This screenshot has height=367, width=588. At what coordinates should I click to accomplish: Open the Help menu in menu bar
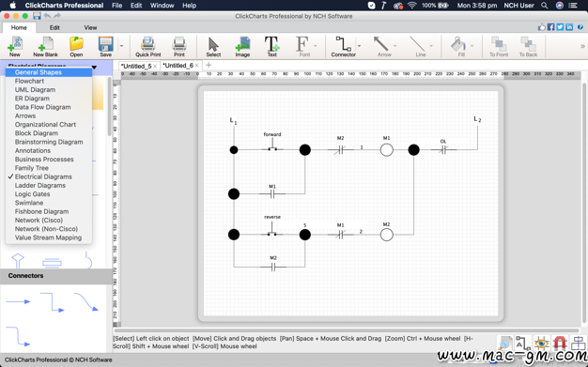click(189, 6)
